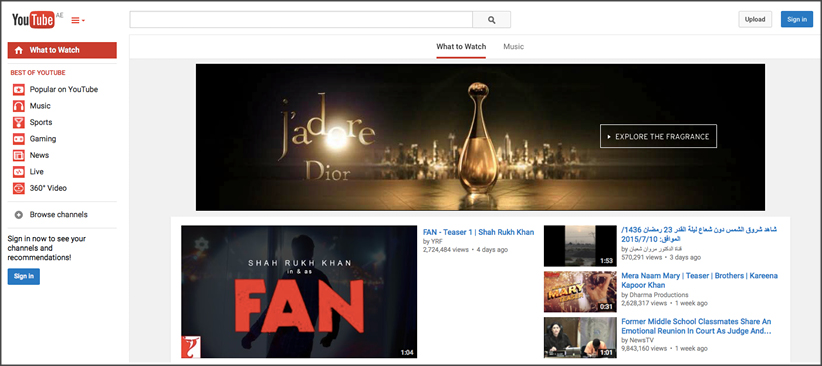
Task: Open the Arabic-titled video link
Action: pos(699,234)
